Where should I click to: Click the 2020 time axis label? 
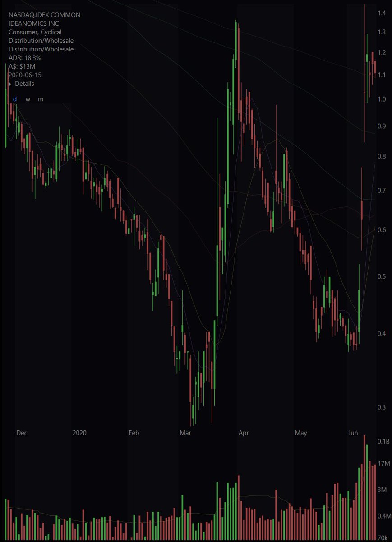coord(79,433)
